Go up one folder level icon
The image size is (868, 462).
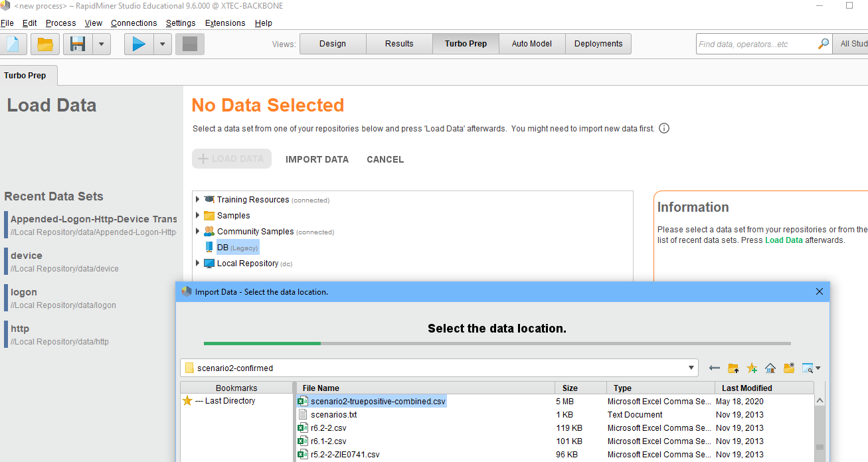[733, 368]
